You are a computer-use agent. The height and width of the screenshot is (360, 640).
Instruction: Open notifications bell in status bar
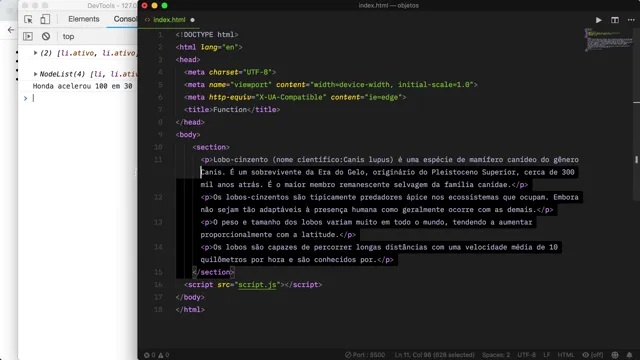(629, 355)
